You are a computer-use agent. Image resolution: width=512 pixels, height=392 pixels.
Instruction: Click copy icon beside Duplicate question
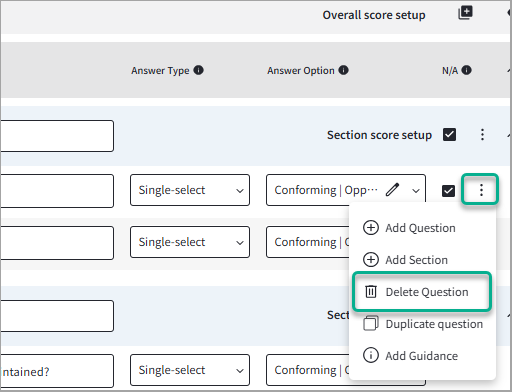371,323
